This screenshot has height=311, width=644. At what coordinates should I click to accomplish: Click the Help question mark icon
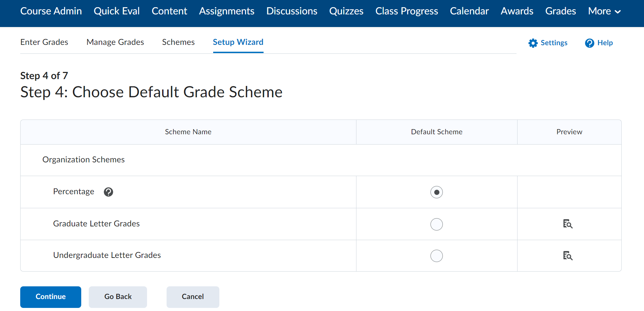[x=589, y=43]
